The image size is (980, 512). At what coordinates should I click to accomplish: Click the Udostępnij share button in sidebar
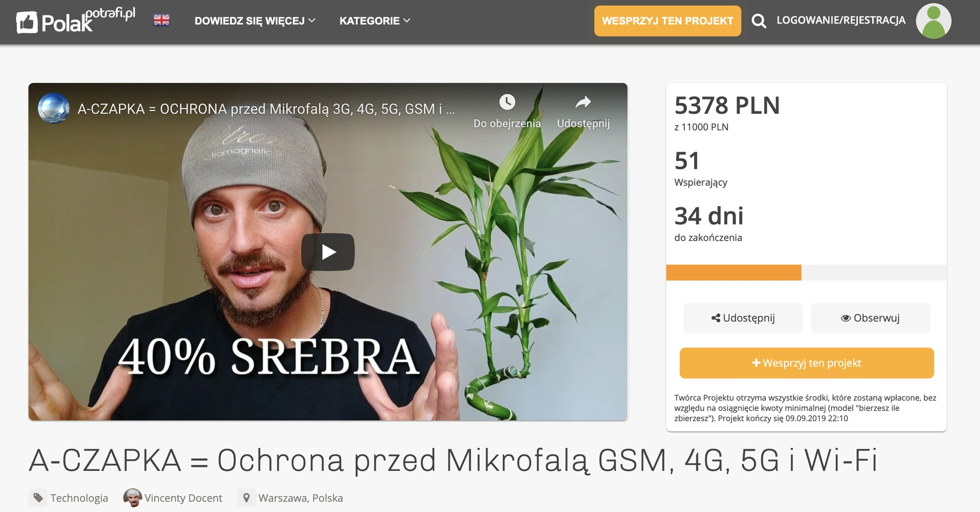coord(743,318)
